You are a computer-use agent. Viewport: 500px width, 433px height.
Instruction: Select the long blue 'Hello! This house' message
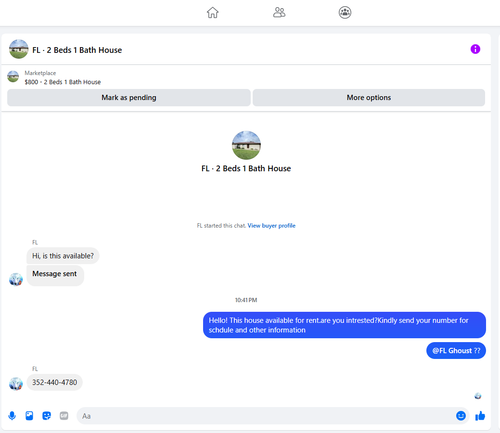tap(344, 325)
